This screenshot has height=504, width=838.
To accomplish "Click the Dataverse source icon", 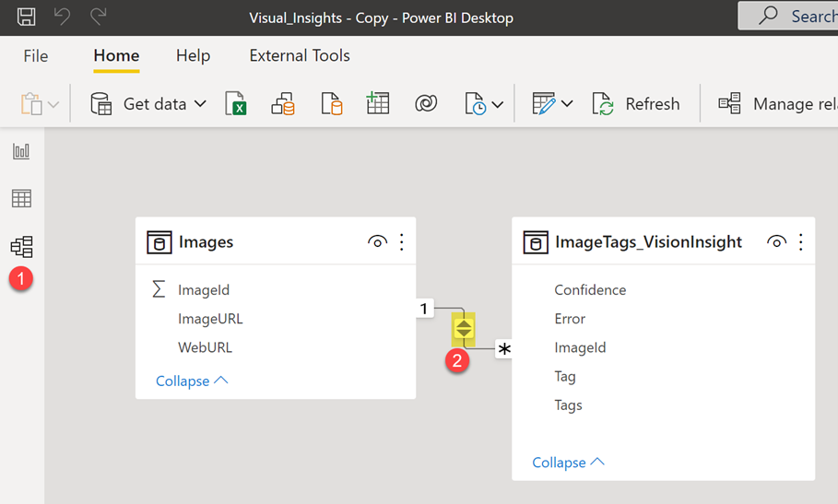I will click(x=426, y=103).
